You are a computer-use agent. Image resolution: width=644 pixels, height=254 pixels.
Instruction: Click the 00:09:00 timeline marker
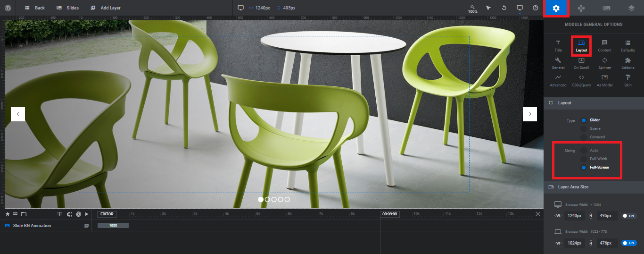pos(390,214)
